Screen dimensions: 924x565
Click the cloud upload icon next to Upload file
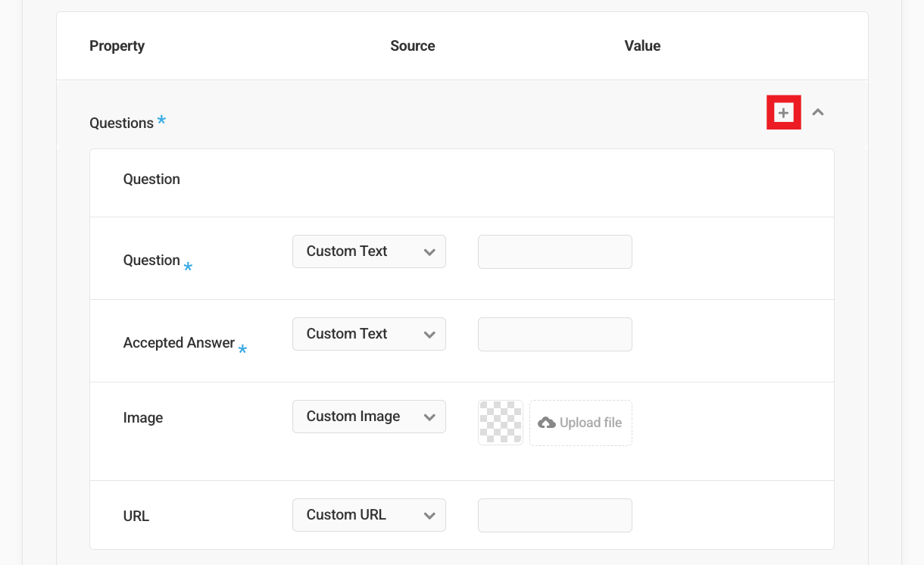[547, 423]
